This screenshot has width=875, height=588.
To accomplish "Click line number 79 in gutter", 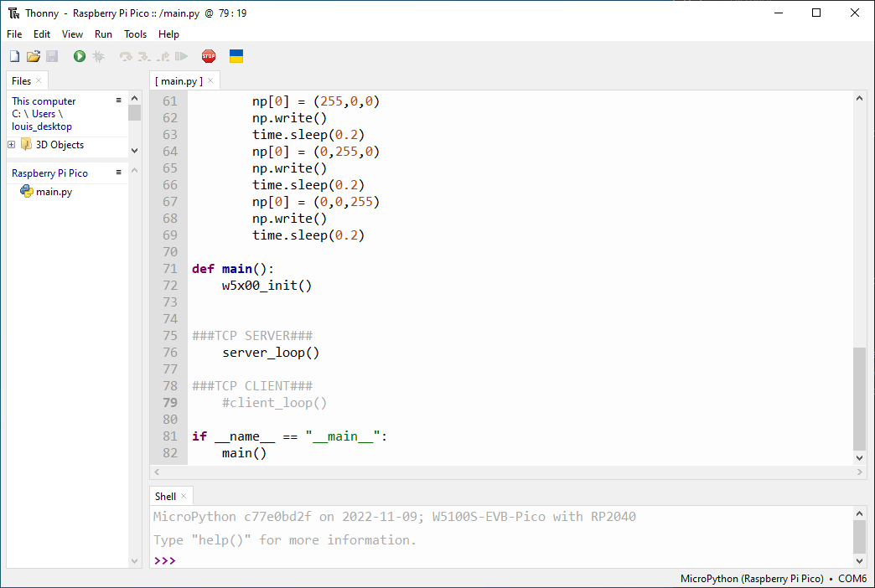I will pyautogui.click(x=169, y=403).
